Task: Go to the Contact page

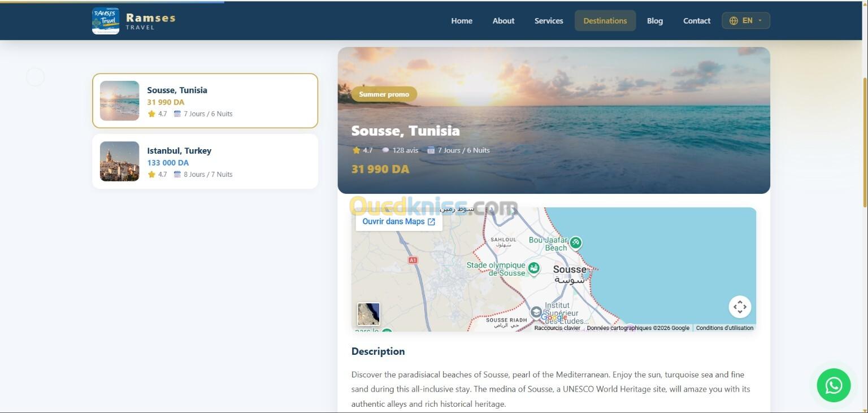Action: 697,21
